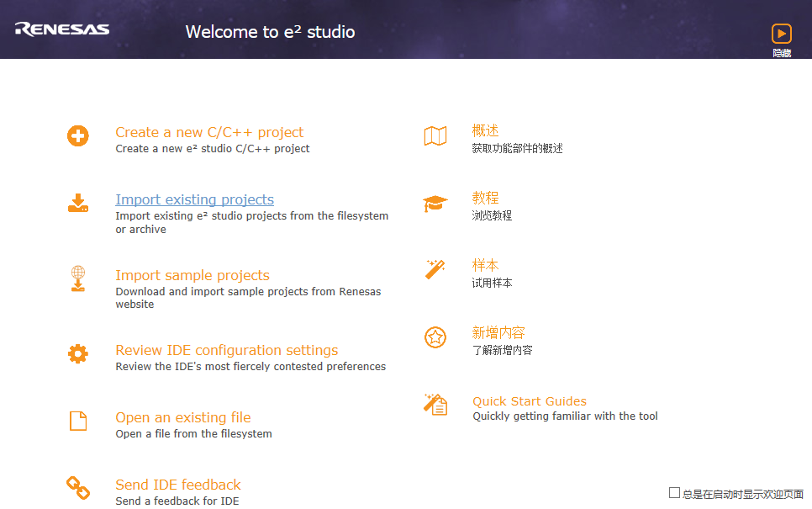Click the gear icon for IDE configuration
This screenshot has height=509, width=812.
(x=78, y=354)
